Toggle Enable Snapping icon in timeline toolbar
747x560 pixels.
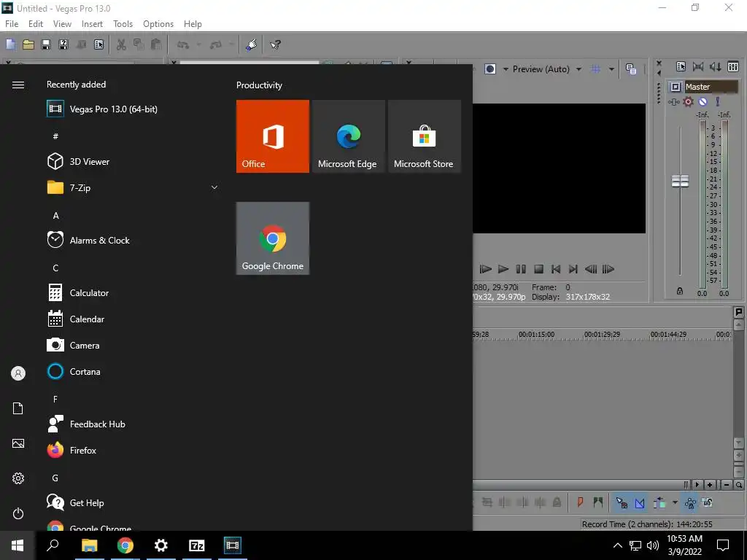click(x=622, y=502)
